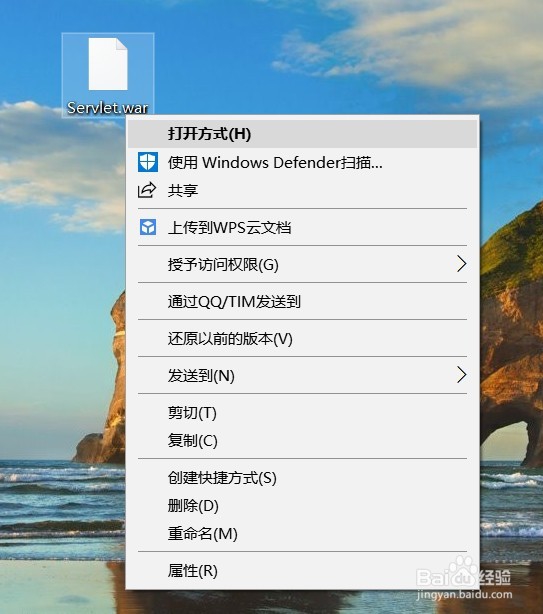Click the Servlet.war file name label
This screenshot has height=614, width=543.
108,108
